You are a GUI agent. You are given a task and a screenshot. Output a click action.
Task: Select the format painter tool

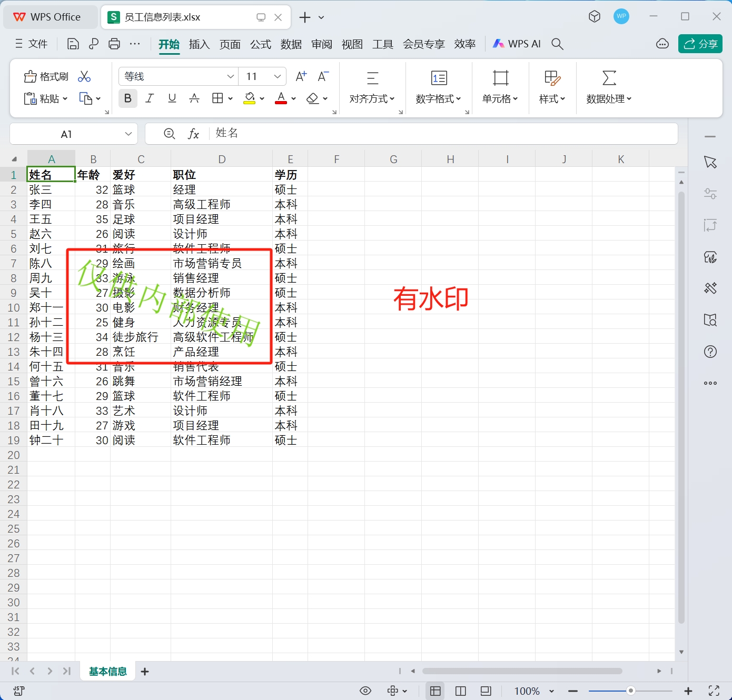45,76
